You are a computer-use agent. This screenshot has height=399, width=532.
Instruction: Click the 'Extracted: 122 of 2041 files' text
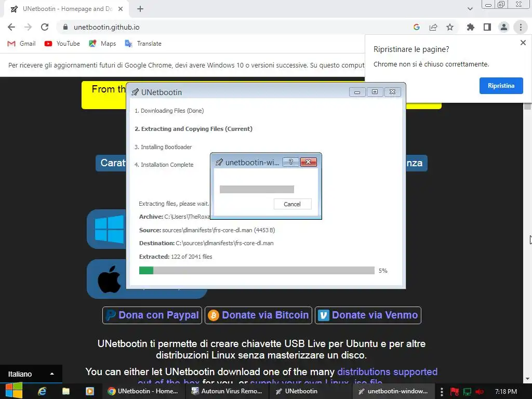click(x=176, y=257)
